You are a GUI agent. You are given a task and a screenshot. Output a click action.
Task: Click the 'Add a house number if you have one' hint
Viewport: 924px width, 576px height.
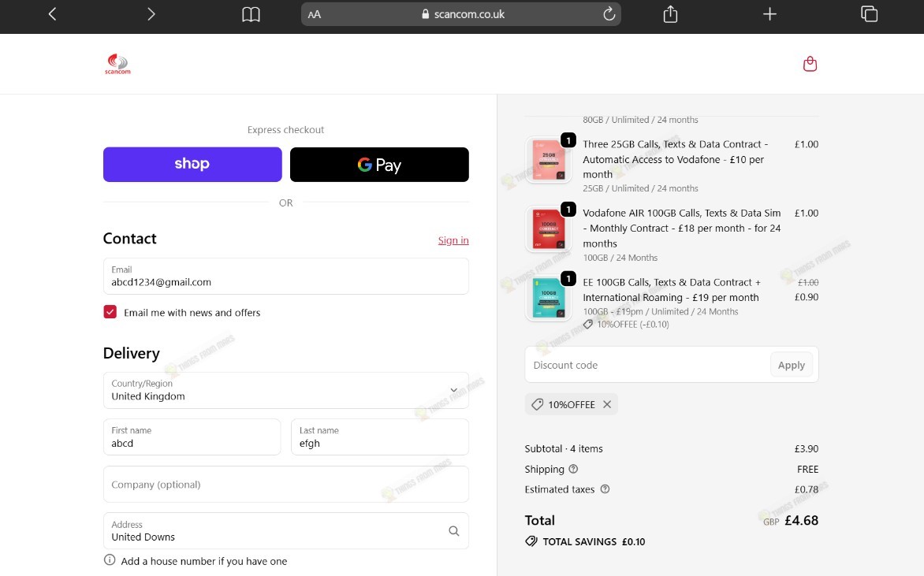(x=204, y=561)
